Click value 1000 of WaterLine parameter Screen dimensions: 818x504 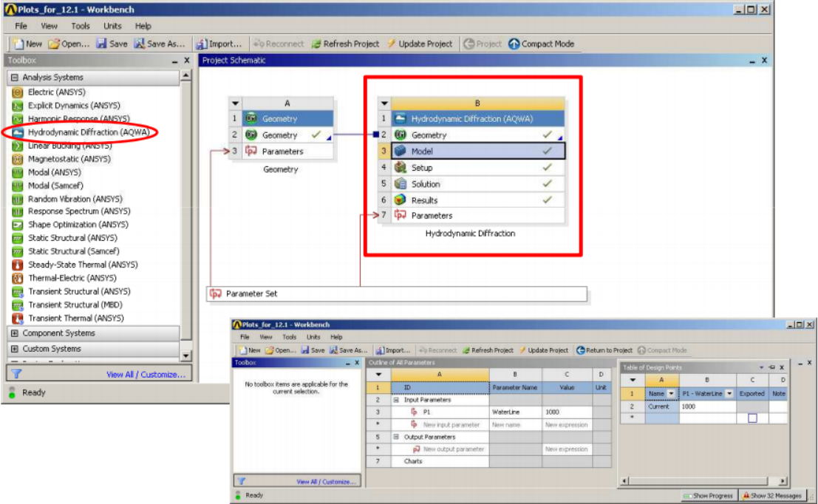coord(567,412)
